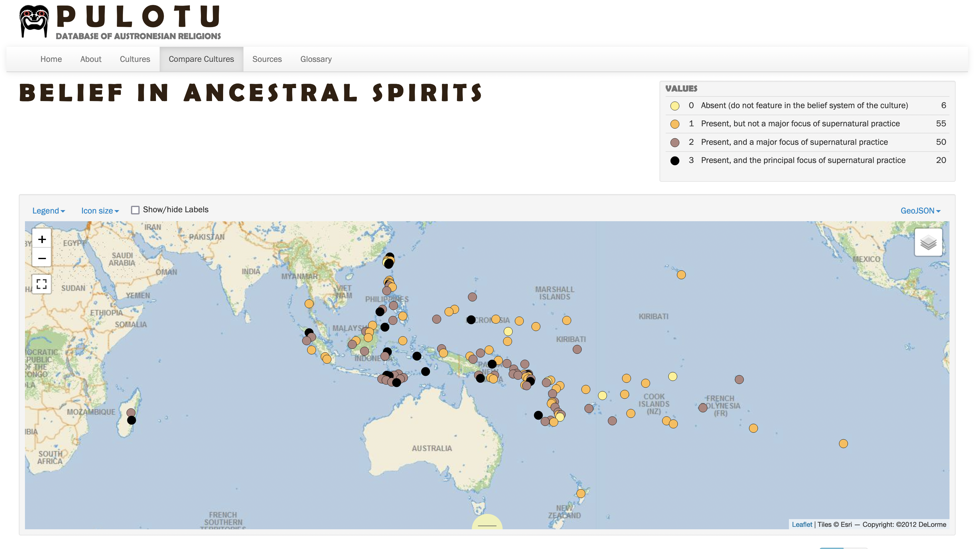The width and height of the screenshot is (980, 549).
Task: Open the map layers control icon
Action: pos(928,242)
